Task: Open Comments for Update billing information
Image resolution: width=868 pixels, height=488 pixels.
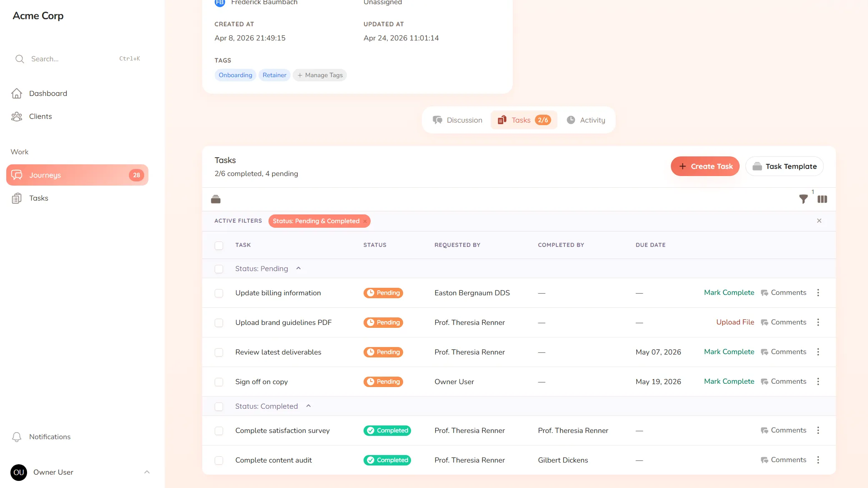Action: point(783,293)
